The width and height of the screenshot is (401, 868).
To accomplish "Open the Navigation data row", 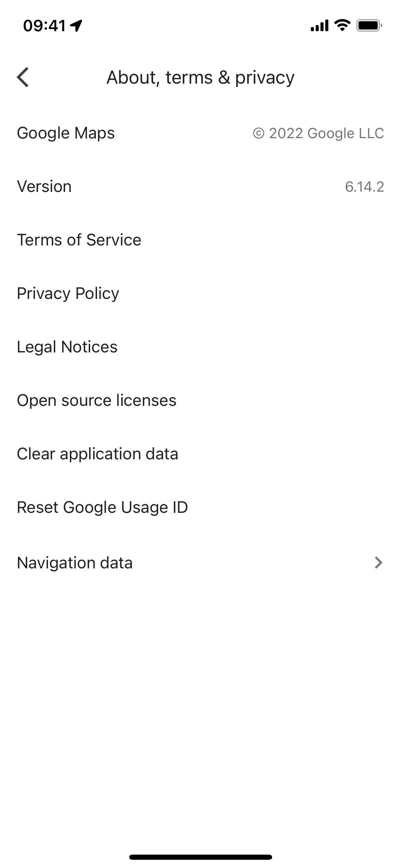I will pos(75,563).
